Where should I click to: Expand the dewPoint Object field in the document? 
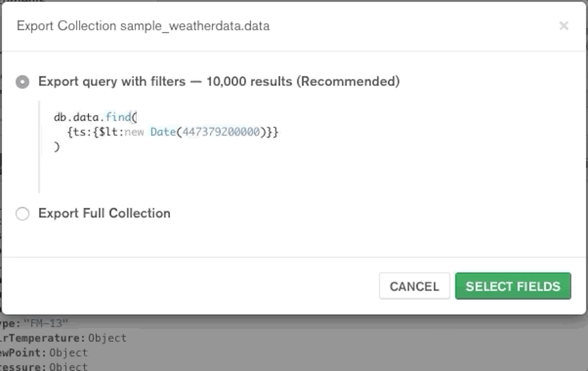[44, 352]
